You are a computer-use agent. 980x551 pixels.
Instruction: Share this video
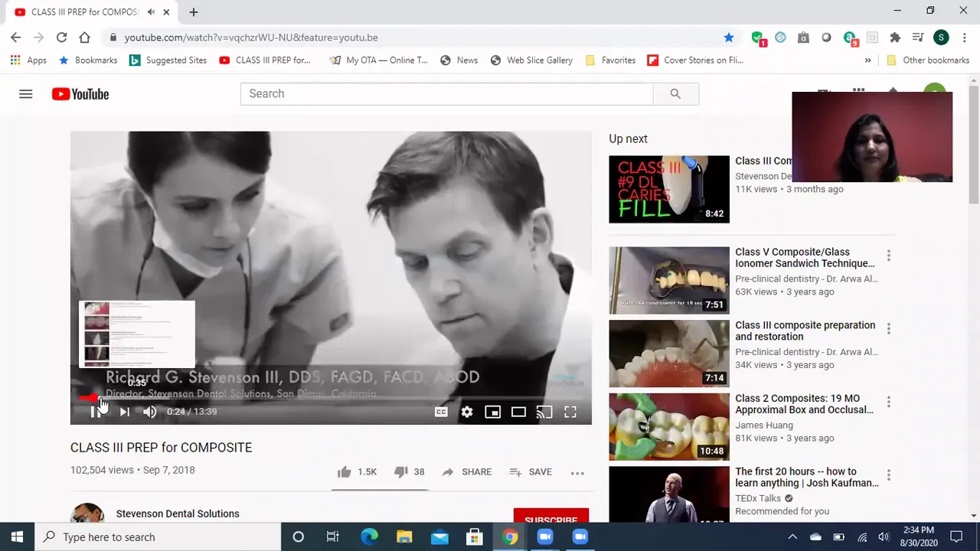click(466, 472)
